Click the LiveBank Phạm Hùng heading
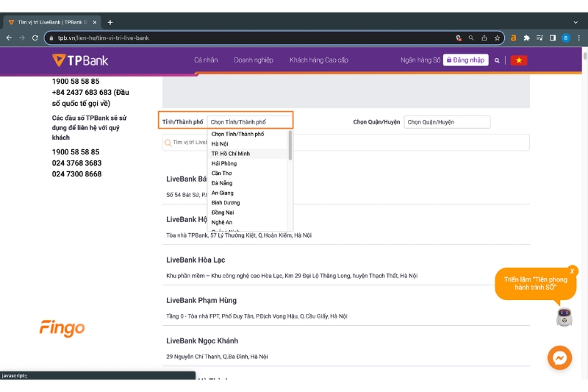The height and width of the screenshot is (392, 588). [x=201, y=301]
